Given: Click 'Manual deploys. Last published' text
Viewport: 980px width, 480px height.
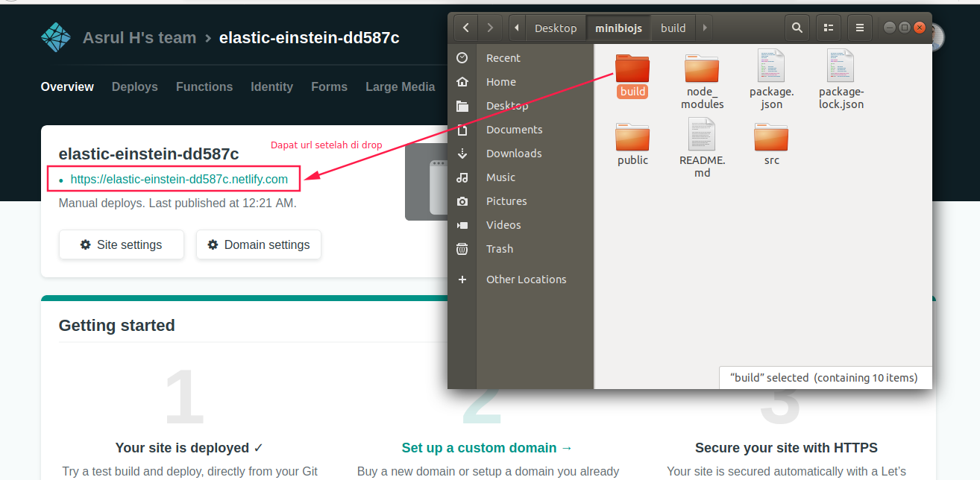Looking at the screenshot, I should [x=178, y=203].
